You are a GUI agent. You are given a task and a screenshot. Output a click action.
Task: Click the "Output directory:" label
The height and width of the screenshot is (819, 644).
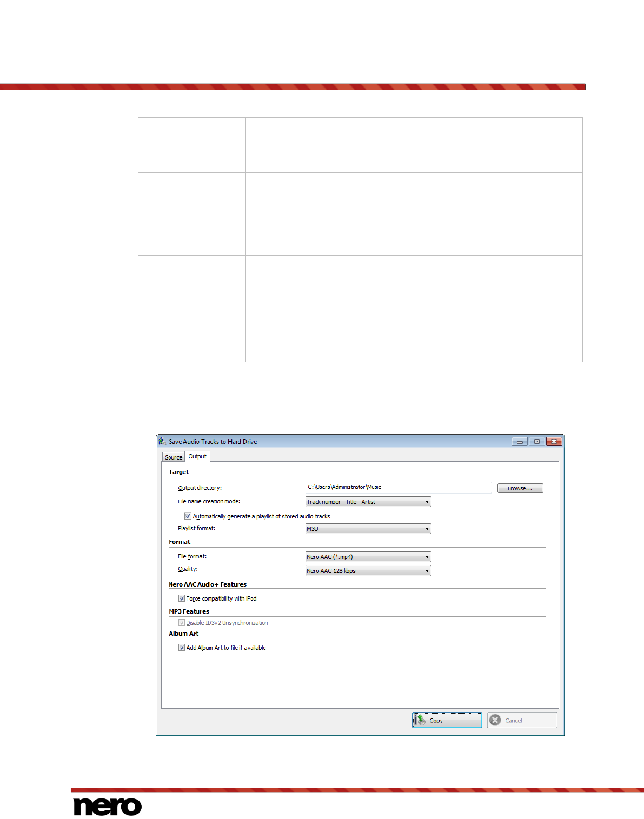point(200,488)
